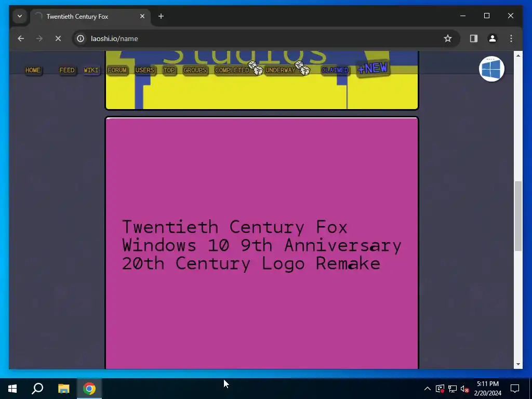This screenshot has height=399, width=532.
Task: Go back to previous page
Action: coord(21,38)
